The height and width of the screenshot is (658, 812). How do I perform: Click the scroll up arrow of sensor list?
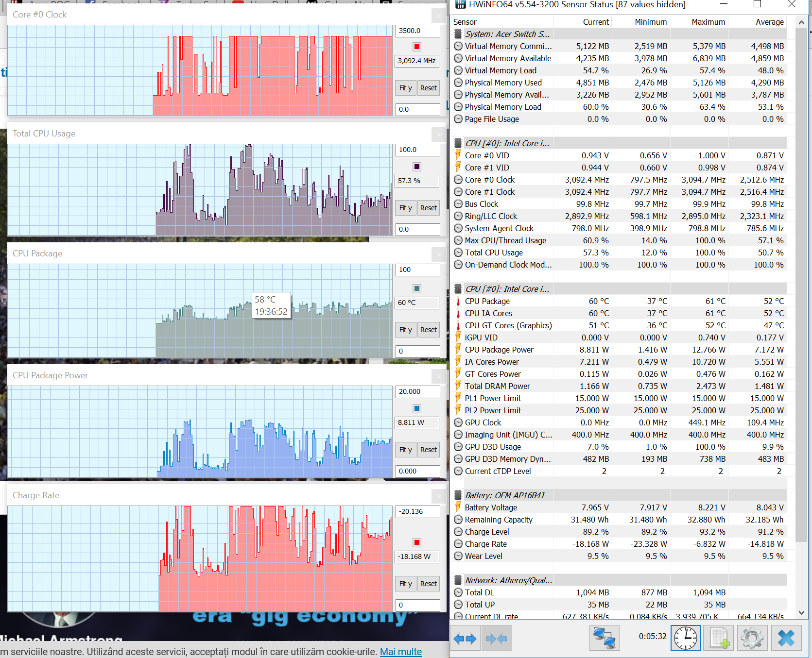pyautogui.click(x=801, y=22)
